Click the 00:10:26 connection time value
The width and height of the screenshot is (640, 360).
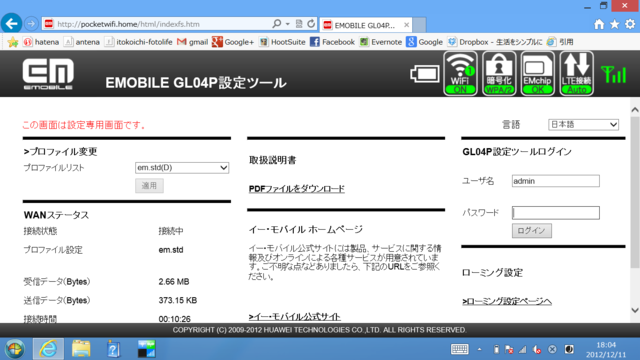pos(175,319)
